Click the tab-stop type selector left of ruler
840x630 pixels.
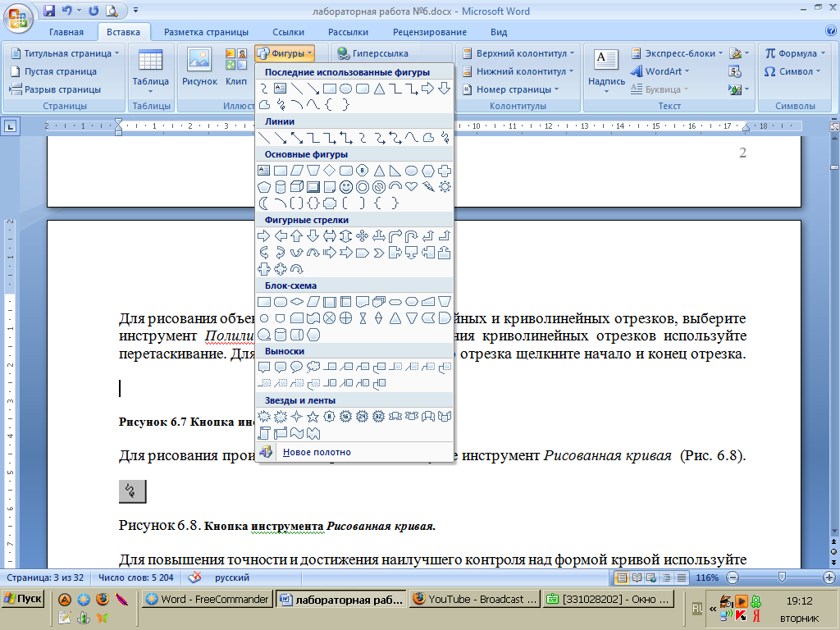(10, 127)
